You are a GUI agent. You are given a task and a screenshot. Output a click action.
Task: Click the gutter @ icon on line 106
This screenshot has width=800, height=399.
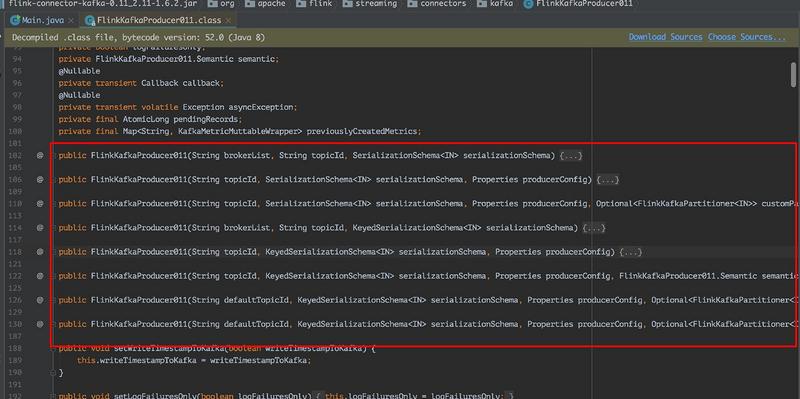pos(40,180)
